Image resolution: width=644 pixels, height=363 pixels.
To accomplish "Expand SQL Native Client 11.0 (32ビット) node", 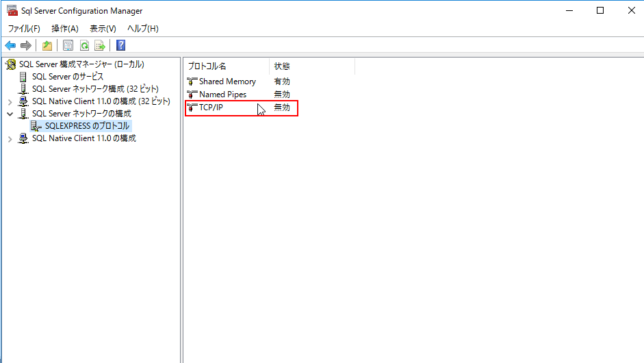I will click(x=10, y=101).
